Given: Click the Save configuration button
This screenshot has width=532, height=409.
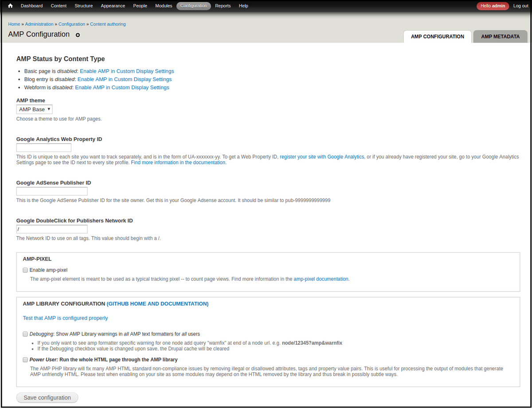Looking at the screenshot, I should (x=47, y=397).
